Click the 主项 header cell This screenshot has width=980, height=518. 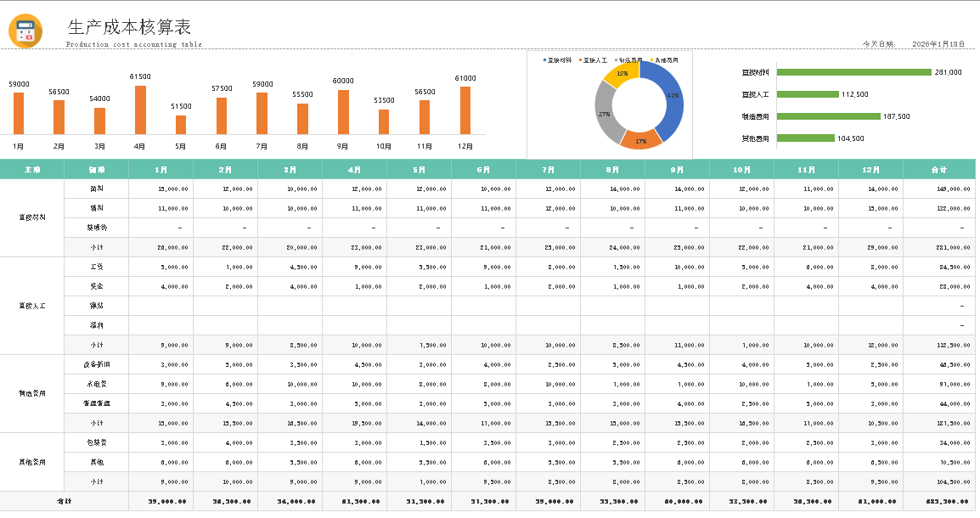(32, 169)
